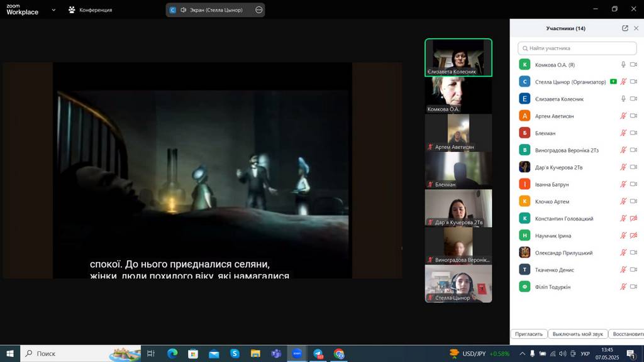Click the Пригласить button

click(529, 334)
